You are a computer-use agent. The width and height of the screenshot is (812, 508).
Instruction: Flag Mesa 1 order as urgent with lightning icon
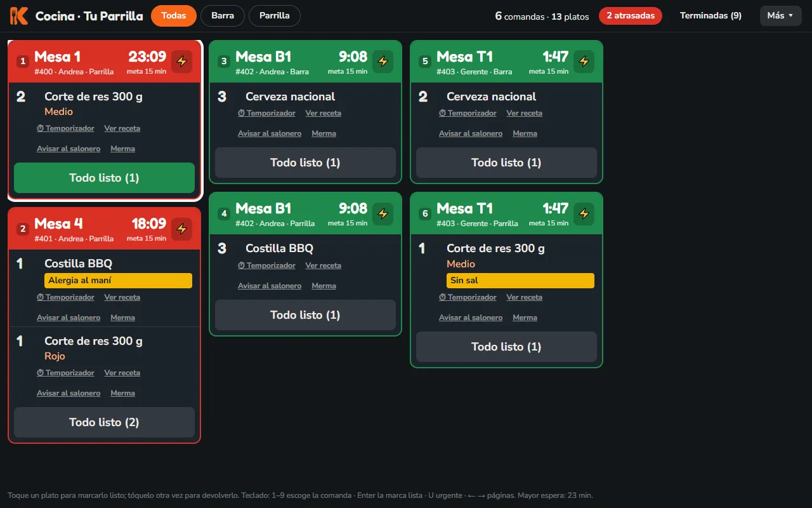[x=182, y=62]
